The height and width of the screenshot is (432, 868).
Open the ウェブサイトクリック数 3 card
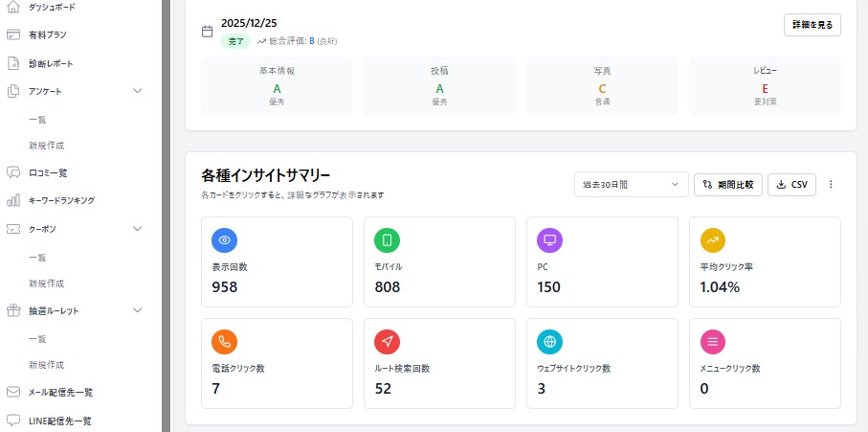coord(602,363)
